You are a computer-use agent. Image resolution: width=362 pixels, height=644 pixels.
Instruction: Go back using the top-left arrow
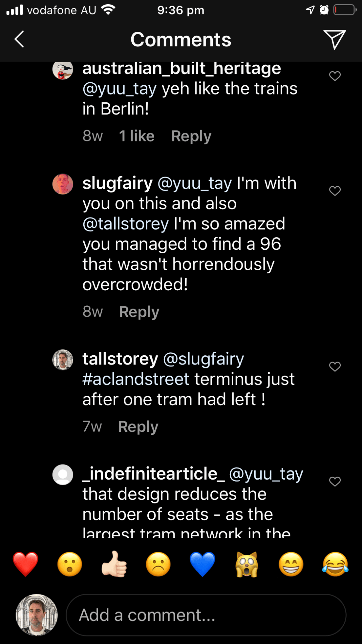tap(19, 39)
